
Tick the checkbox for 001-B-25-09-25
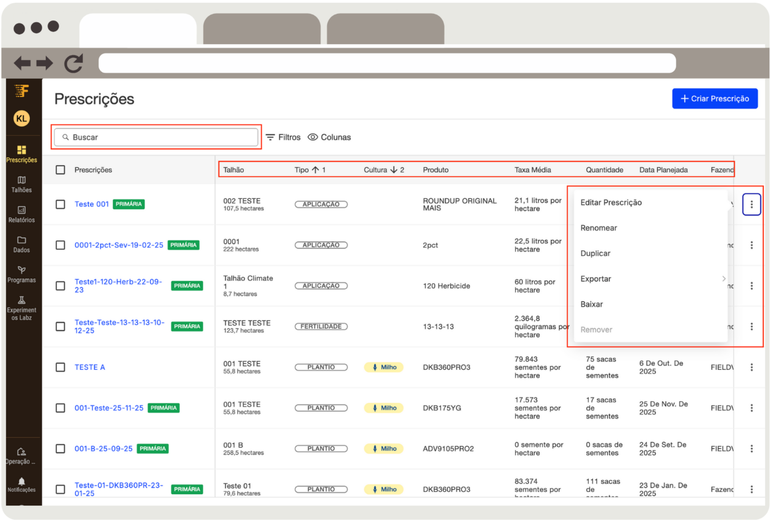pyautogui.click(x=60, y=449)
